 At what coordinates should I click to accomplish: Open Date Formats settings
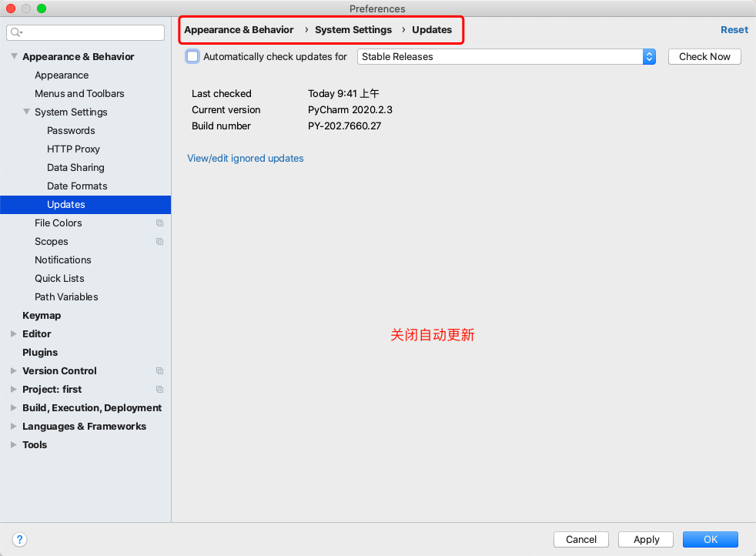[x=77, y=186]
